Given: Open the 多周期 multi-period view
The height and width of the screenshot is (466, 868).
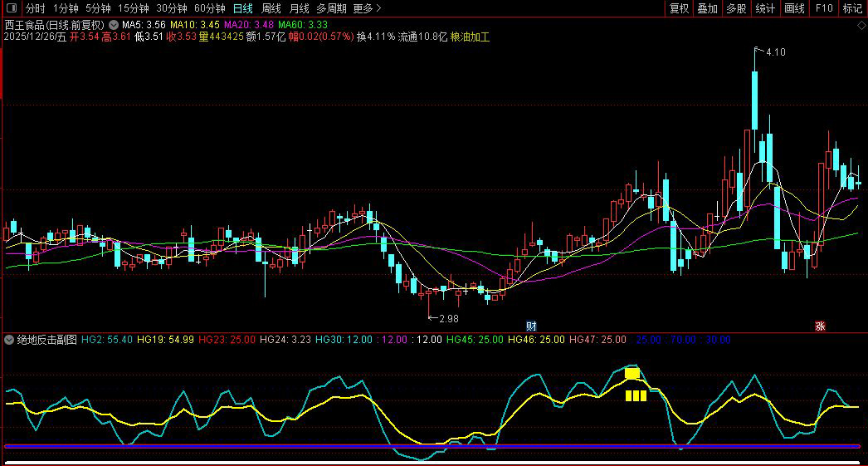Looking at the screenshot, I should point(332,8).
